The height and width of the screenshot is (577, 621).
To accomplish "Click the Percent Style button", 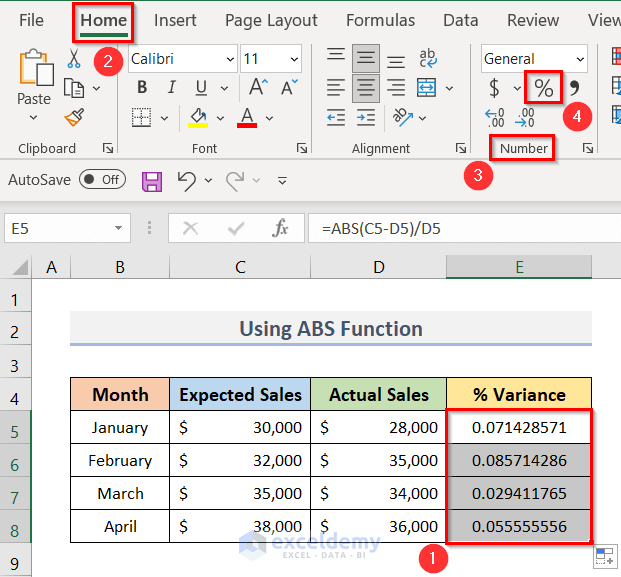I will pos(543,88).
